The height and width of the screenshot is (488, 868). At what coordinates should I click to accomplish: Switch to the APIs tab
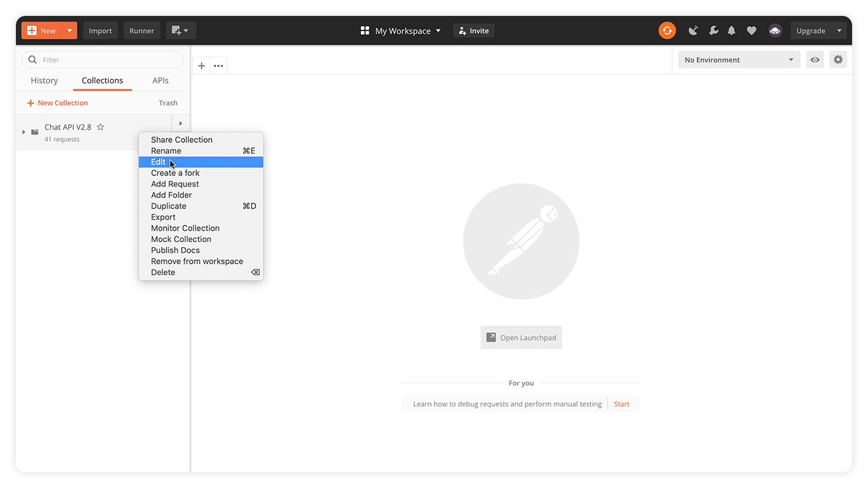tap(161, 81)
